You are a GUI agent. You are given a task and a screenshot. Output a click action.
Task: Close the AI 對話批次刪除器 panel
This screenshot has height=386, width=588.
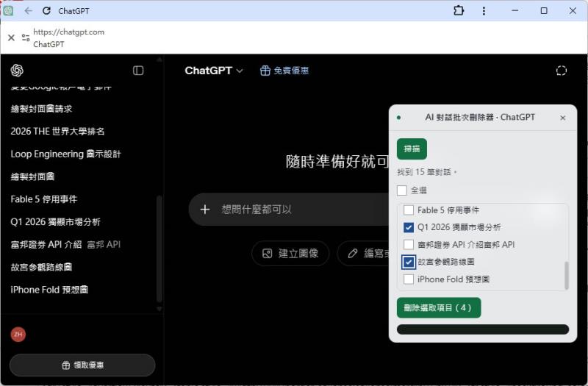point(562,118)
